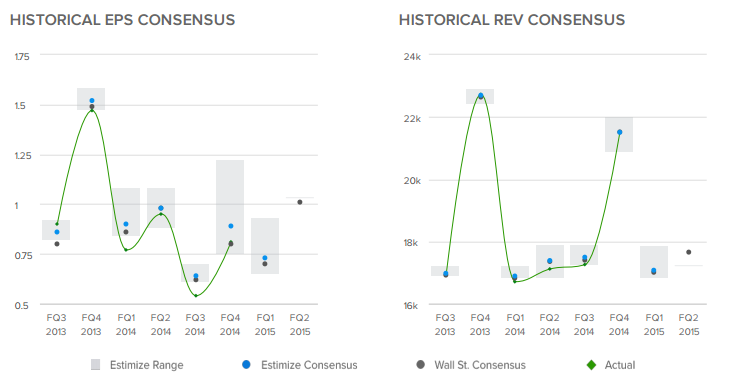Click EPS actual point at FQ3 2014 low
730x390 pixels.
(196, 296)
